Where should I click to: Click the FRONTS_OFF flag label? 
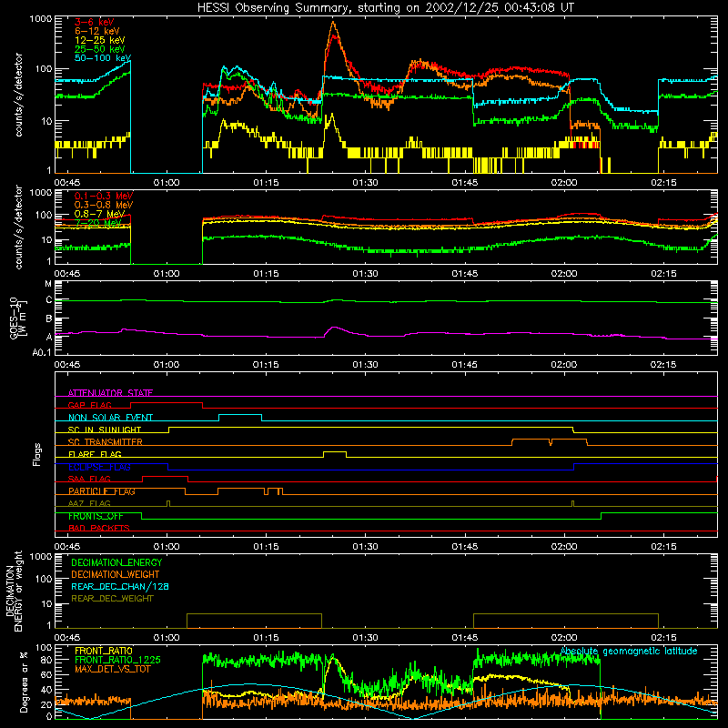pos(96,516)
